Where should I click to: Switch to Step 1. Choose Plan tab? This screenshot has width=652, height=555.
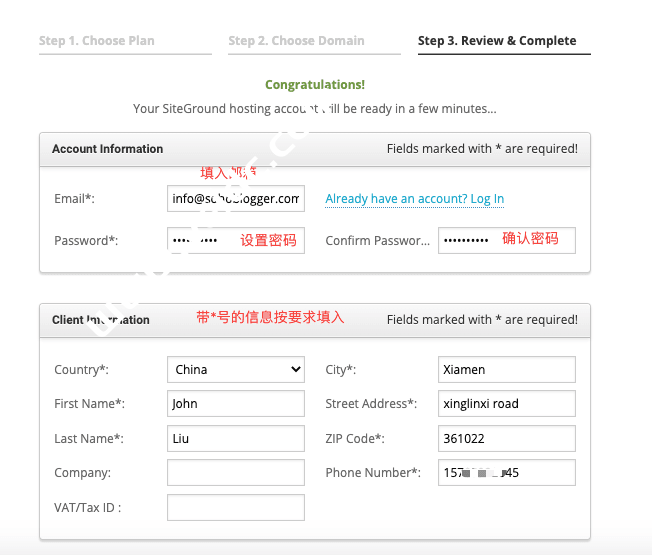pos(97,41)
